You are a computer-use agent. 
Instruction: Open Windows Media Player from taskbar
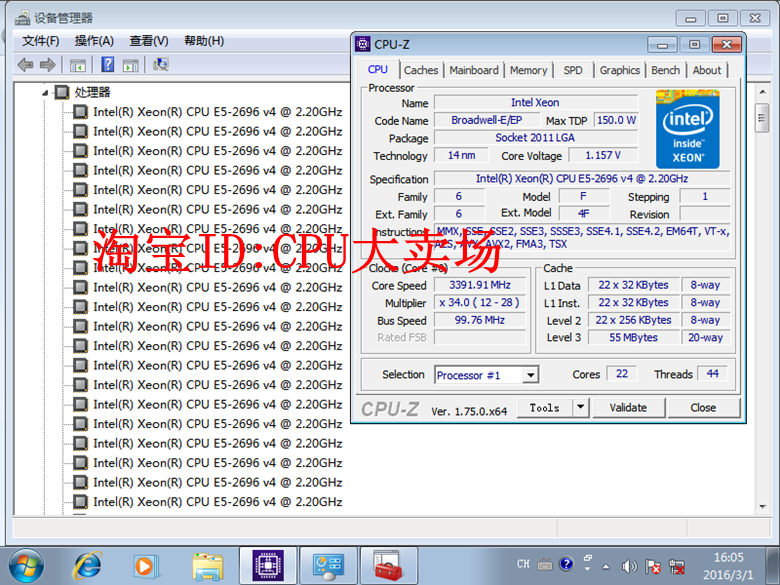pos(146,567)
